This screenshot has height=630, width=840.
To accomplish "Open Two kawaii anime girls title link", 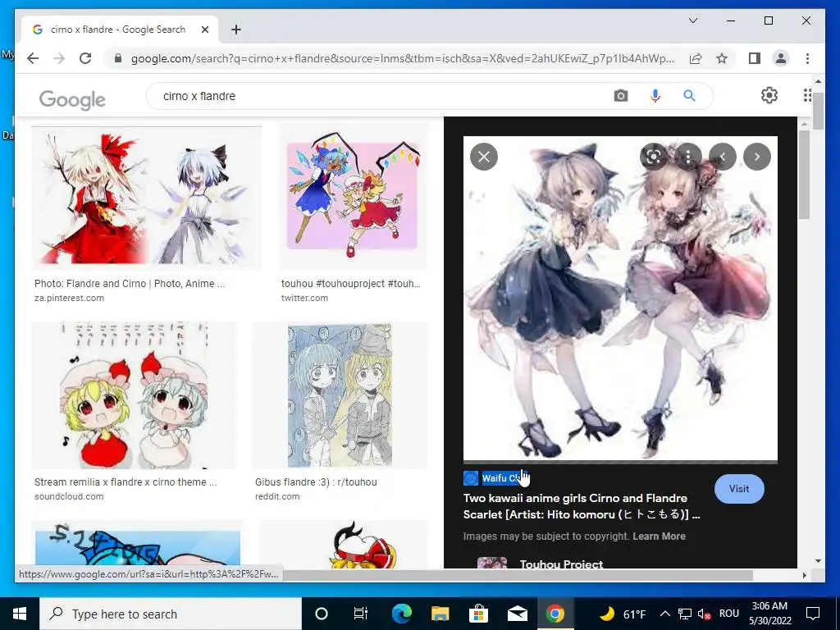I will [582, 506].
